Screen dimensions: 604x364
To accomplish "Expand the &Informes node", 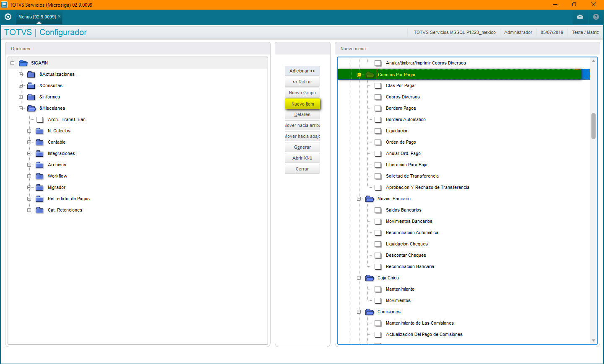I will (21, 97).
